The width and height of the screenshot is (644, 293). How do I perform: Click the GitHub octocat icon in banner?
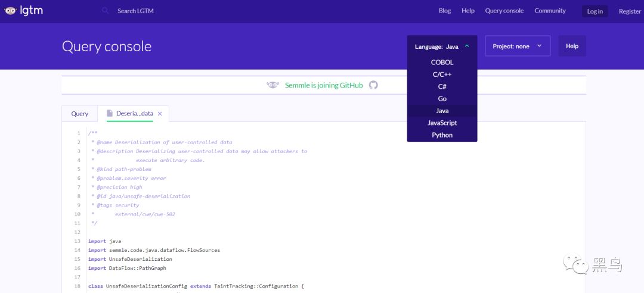point(373,85)
